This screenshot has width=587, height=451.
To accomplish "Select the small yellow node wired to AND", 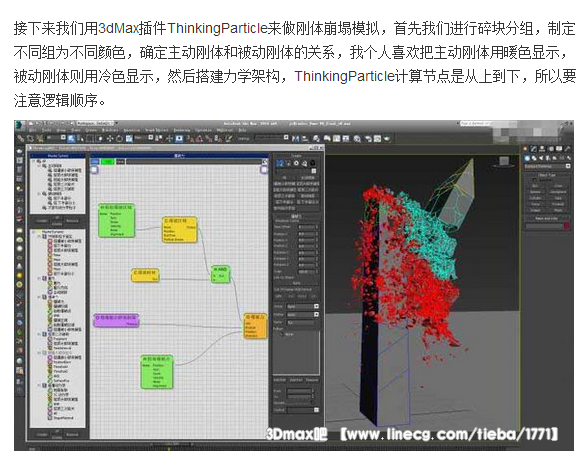I will [145, 274].
